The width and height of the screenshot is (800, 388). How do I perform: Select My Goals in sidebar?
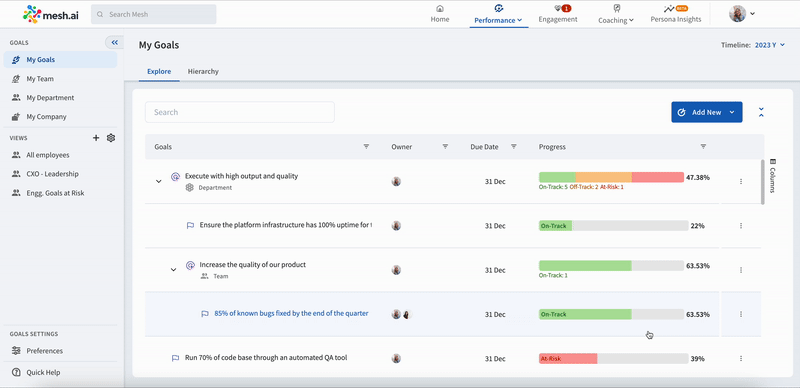(60, 60)
